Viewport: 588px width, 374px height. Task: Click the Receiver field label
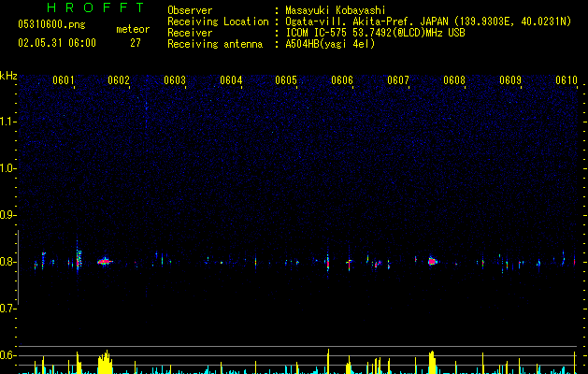(190, 33)
